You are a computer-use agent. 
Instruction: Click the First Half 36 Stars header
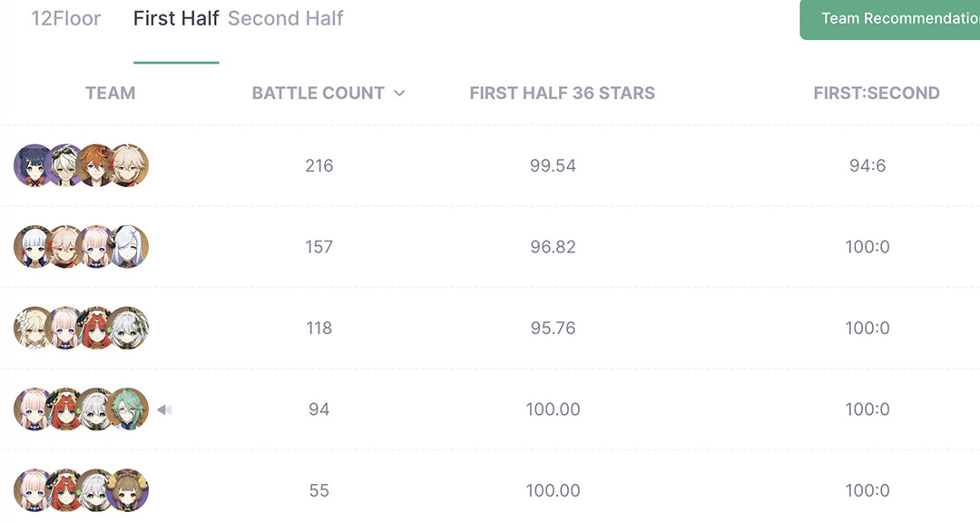click(x=562, y=94)
